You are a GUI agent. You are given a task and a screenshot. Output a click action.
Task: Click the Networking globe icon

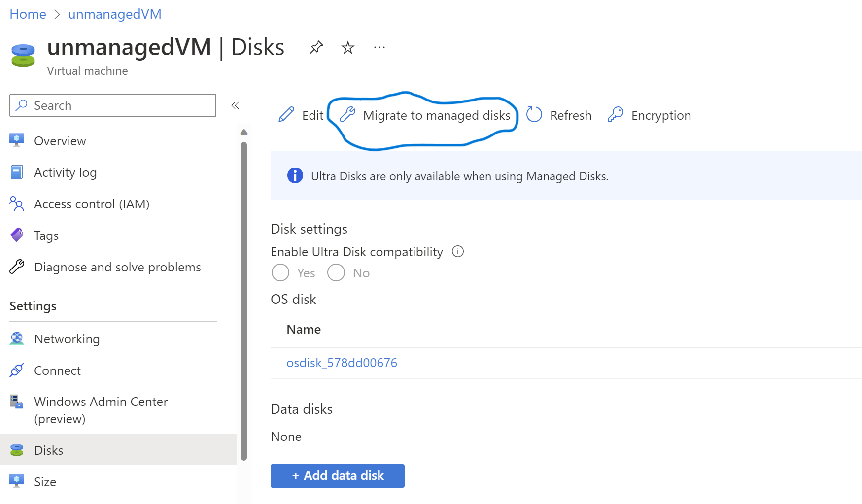click(x=17, y=338)
